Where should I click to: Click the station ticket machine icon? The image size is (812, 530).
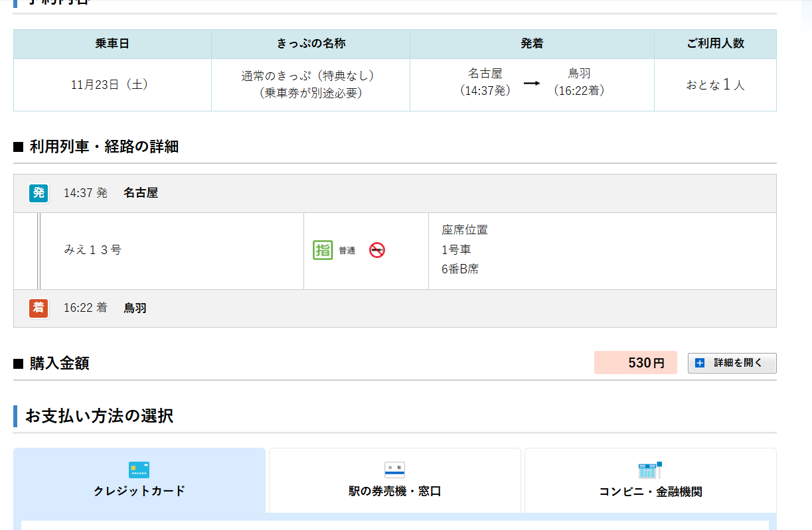(x=394, y=470)
